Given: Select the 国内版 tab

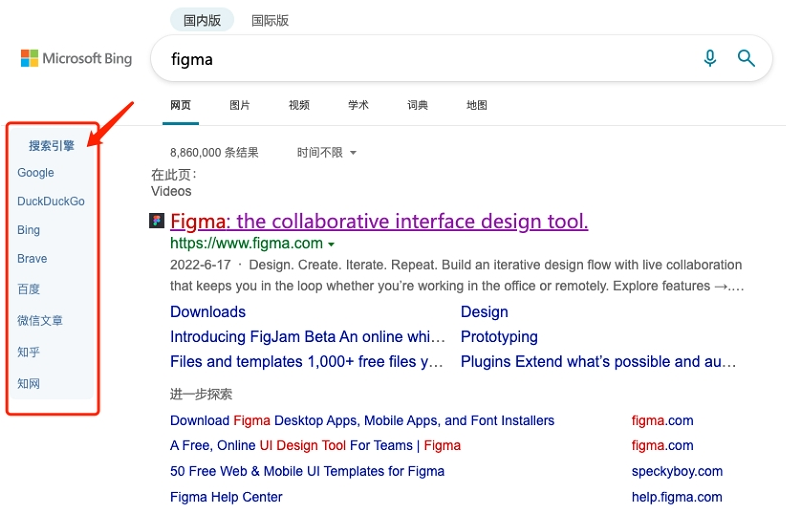Looking at the screenshot, I should pos(202,20).
